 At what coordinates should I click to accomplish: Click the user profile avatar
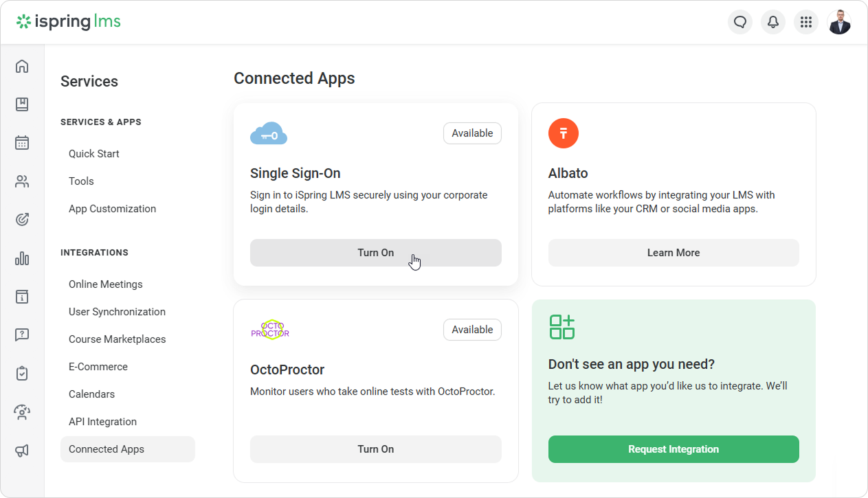tap(839, 22)
